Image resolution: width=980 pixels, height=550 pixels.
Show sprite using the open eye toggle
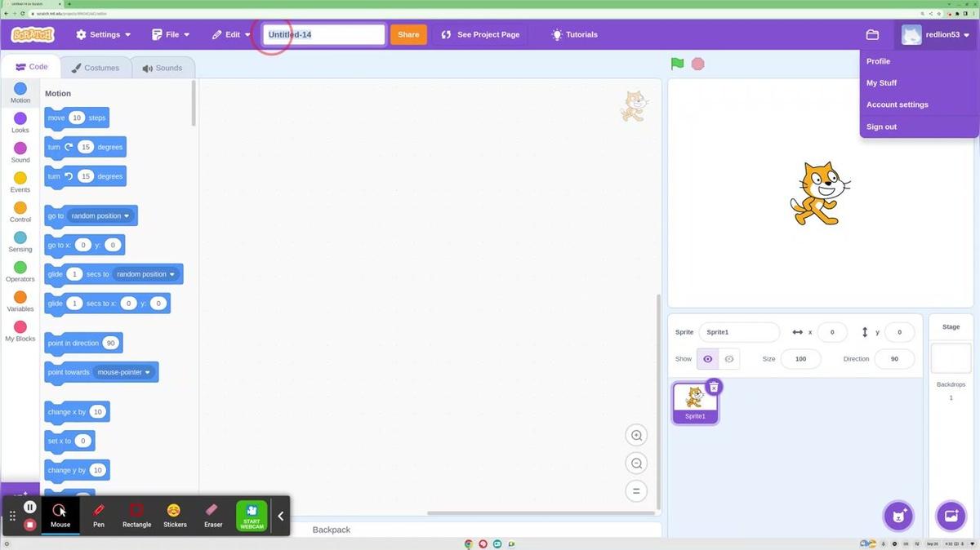coord(707,359)
